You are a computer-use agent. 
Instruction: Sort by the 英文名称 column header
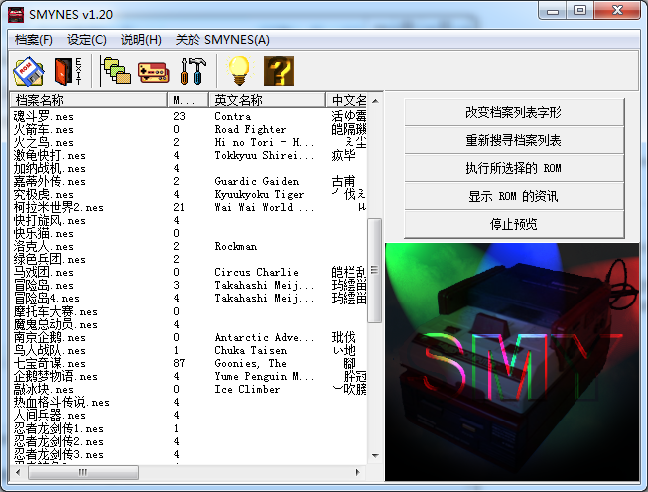[267, 100]
